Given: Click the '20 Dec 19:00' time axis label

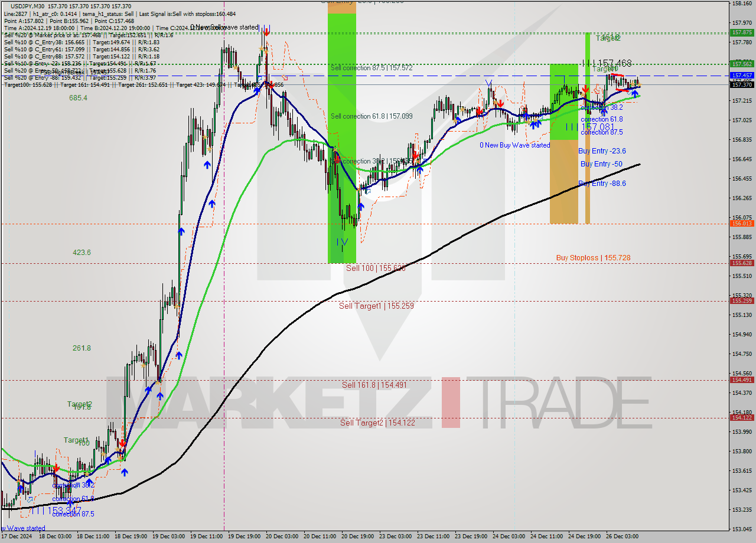Looking at the screenshot, I should (359, 537).
